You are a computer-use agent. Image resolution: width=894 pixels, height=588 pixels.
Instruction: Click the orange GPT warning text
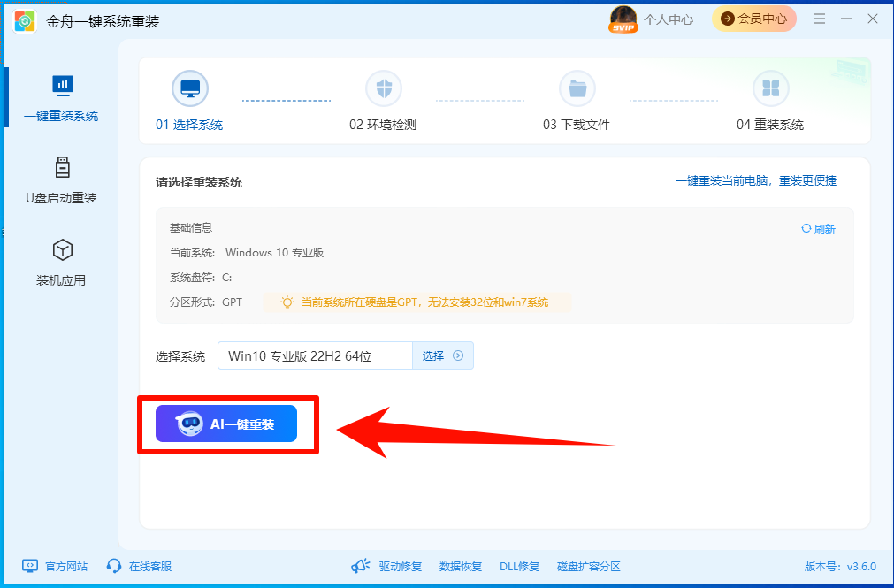[424, 302]
